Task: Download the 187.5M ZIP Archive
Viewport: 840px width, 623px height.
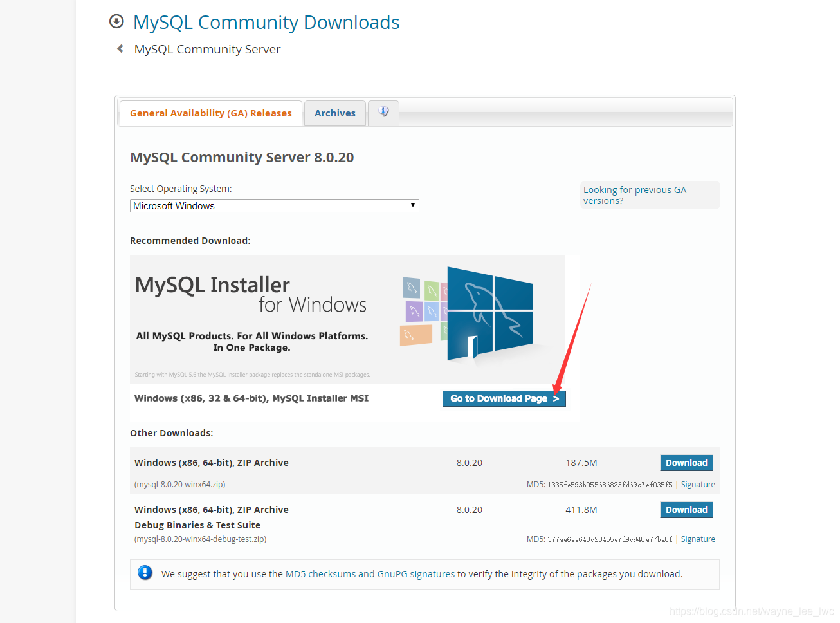Action: click(686, 463)
